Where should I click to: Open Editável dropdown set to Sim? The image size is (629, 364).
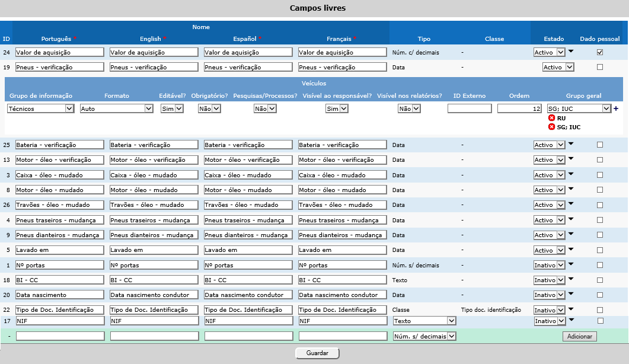[172, 108]
